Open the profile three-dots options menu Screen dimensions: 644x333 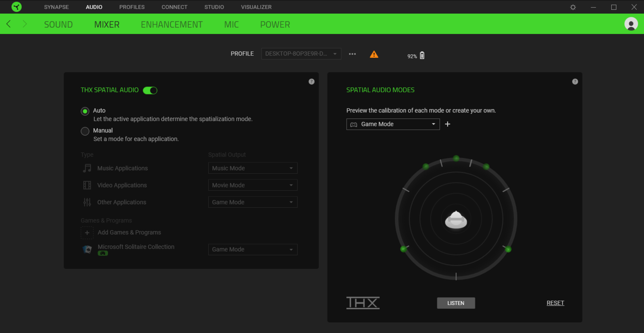[352, 54]
